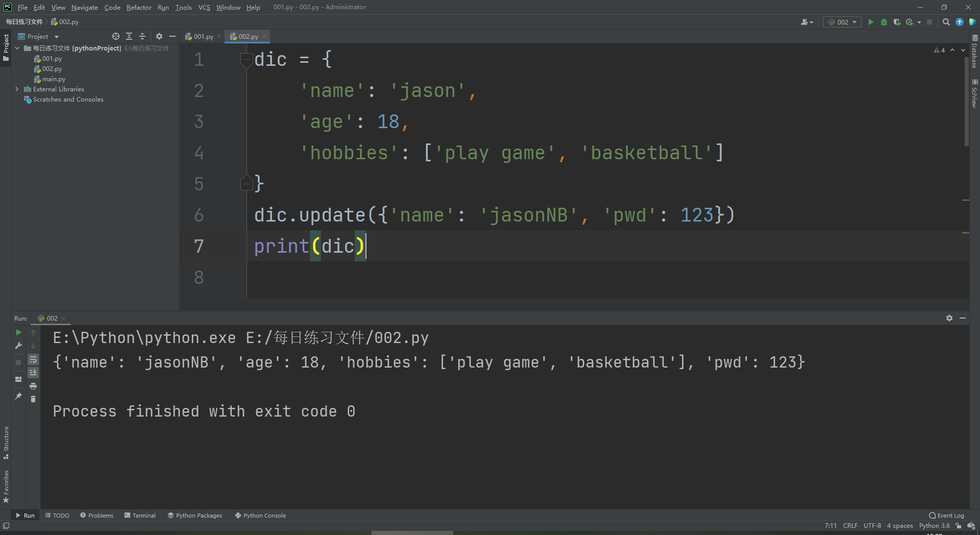Click the disabled Stop icon in the top toolbar

point(929,22)
